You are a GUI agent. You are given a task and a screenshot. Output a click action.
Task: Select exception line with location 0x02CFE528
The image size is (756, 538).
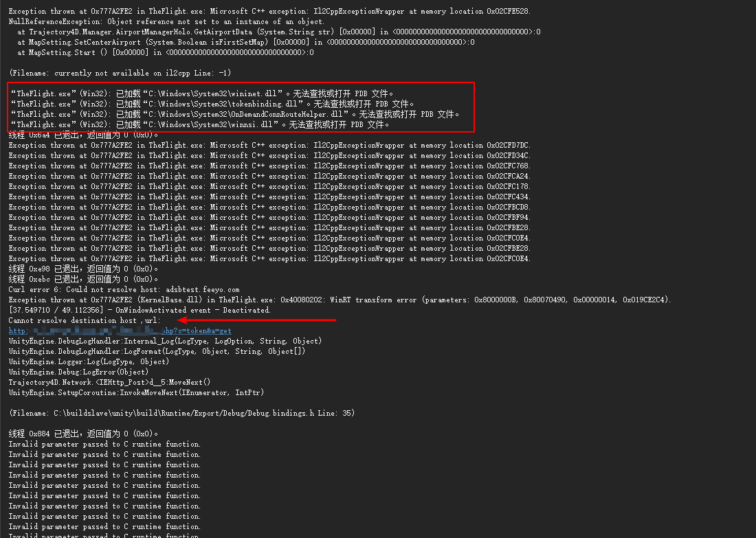(269, 11)
